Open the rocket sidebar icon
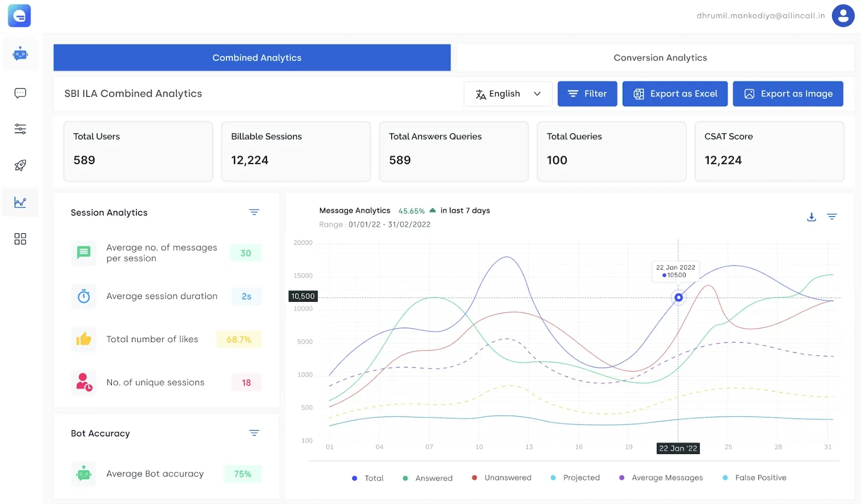 pos(20,165)
